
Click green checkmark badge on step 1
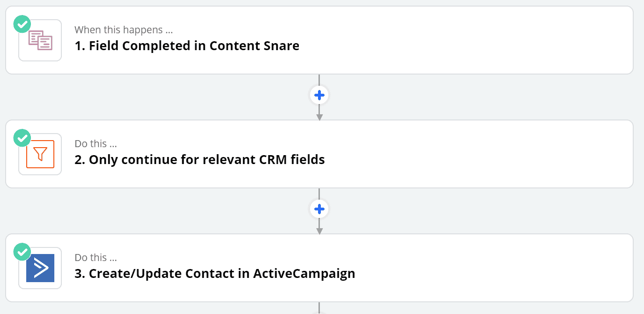[22, 24]
